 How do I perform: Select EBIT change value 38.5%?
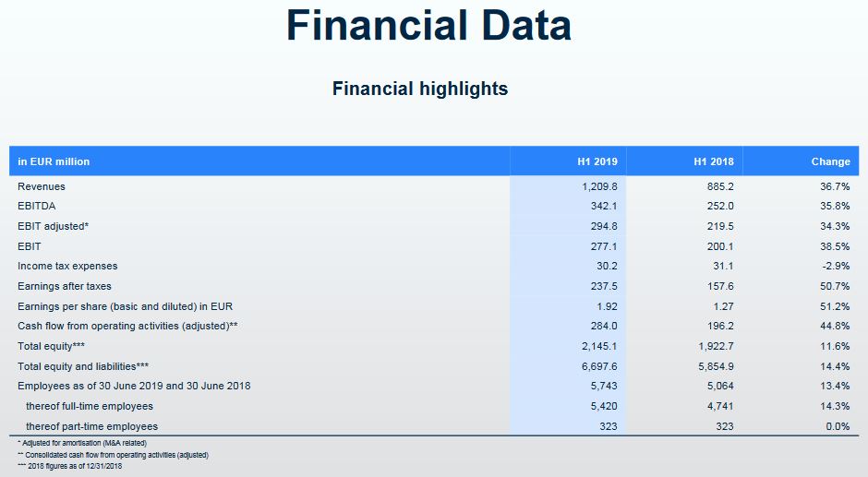(x=835, y=246)
